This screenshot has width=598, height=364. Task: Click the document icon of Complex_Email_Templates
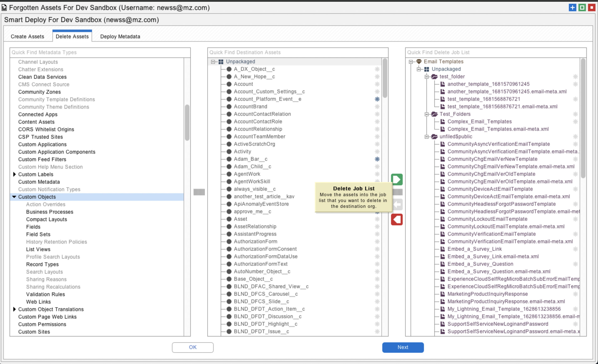[443, 122]
